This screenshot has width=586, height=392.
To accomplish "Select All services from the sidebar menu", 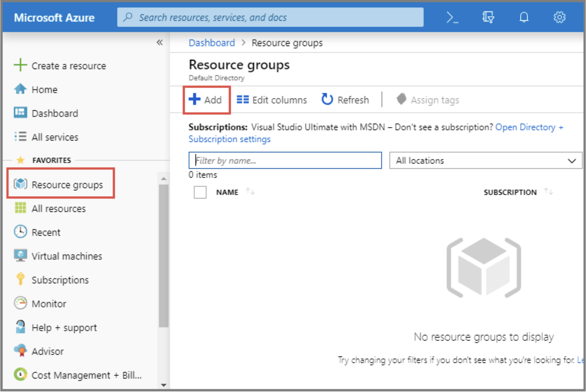I will coord(55,137).
